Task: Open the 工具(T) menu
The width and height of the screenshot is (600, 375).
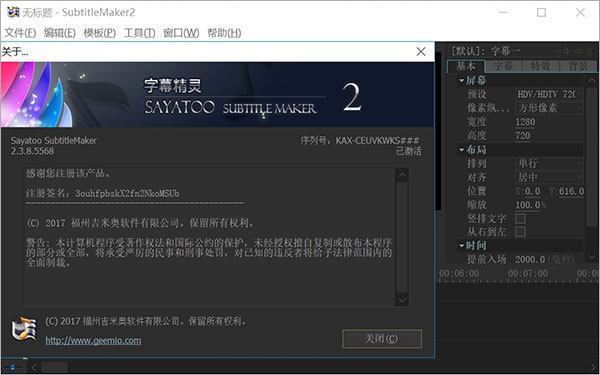Action: (x=139, y=33)
